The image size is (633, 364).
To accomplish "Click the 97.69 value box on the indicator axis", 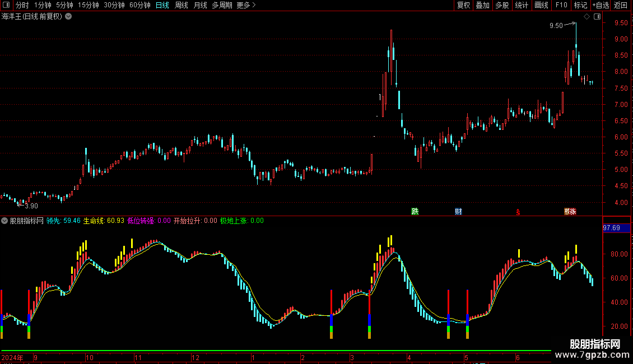I will (x=616, y=228).
